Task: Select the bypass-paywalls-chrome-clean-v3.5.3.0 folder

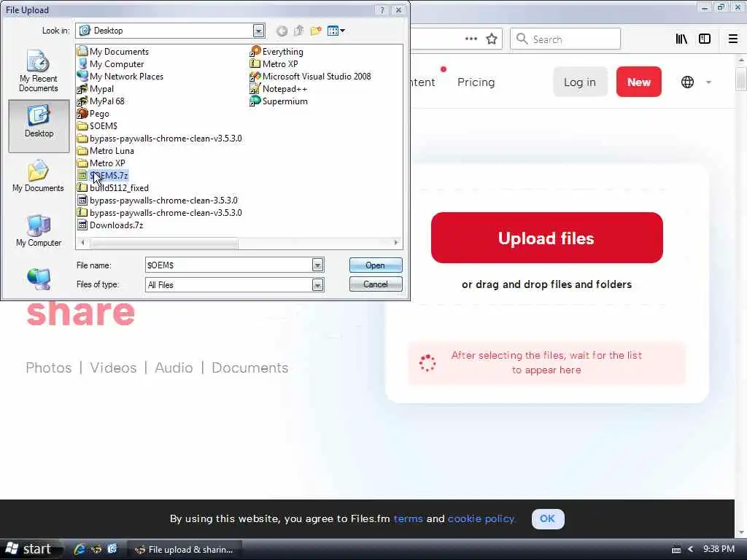Action: click(160, 138)
